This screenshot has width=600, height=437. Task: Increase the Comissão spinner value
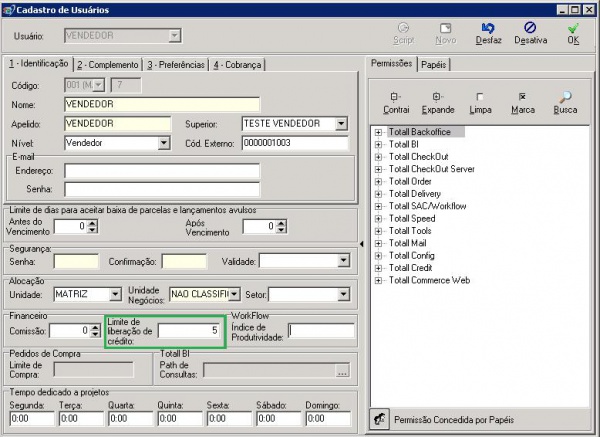click(x=93, y=326)
